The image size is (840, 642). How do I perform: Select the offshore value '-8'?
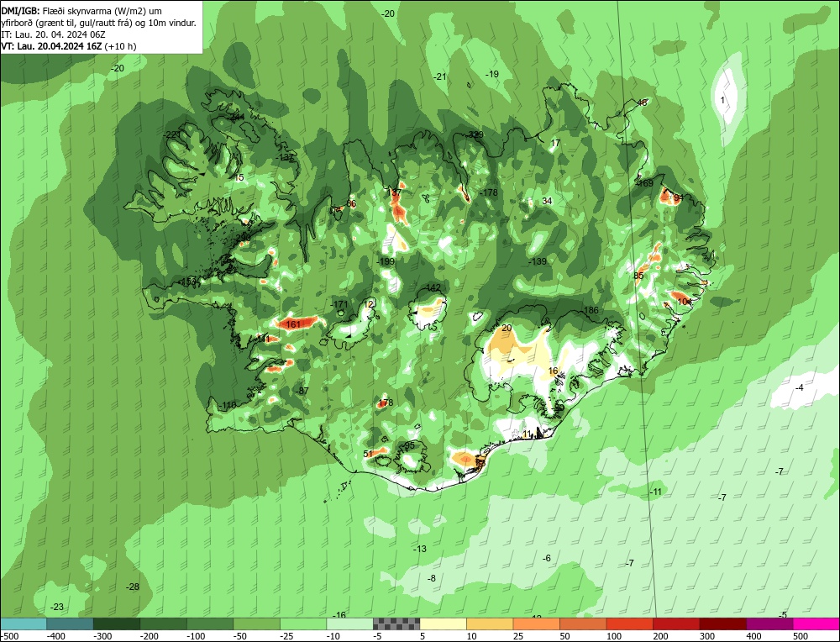[x=432, y=578]
